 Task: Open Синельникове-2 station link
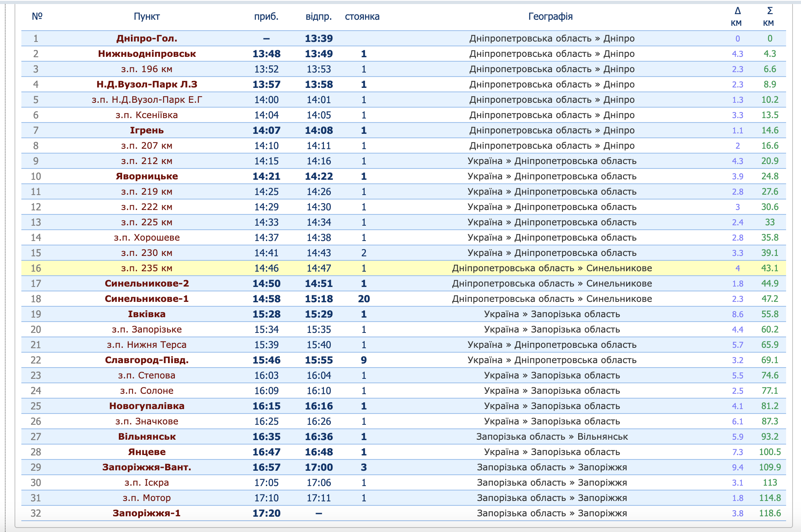(147, 283)
